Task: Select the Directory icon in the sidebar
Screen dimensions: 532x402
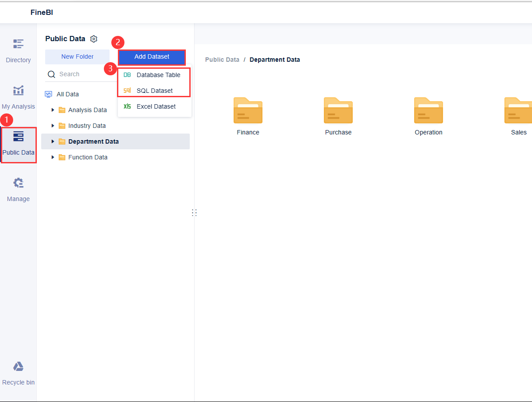Action: 18,44
